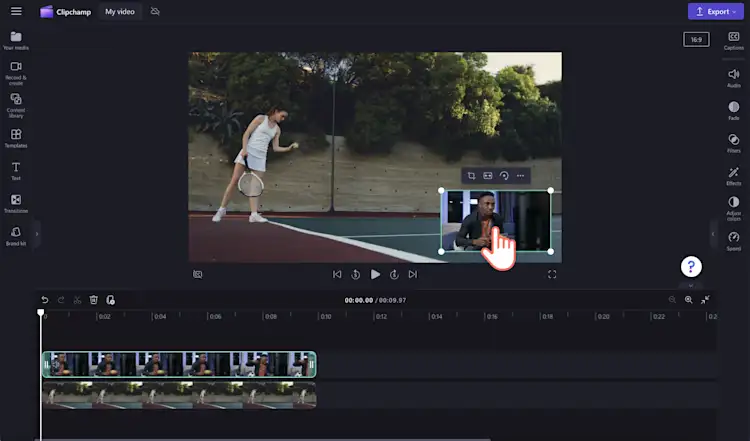Zoom out the timeline

672,299
